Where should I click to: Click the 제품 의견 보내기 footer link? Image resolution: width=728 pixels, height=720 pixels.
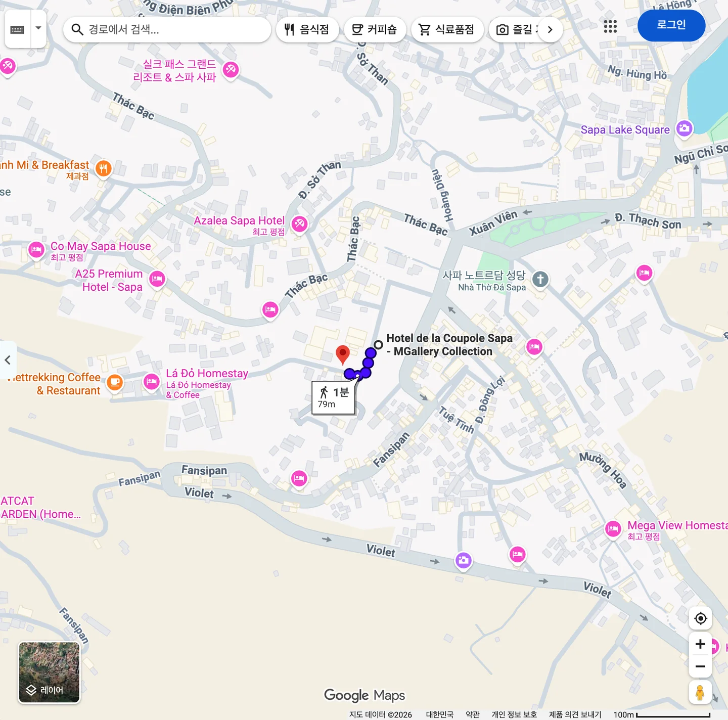click(x=575, y=714)
